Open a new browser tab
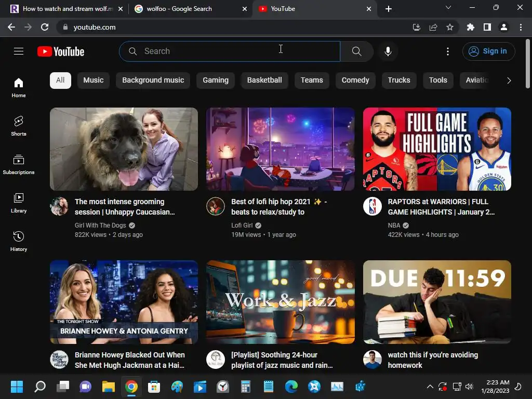Image resolution: width=532 pixels, height=399 pixels. 389,9
